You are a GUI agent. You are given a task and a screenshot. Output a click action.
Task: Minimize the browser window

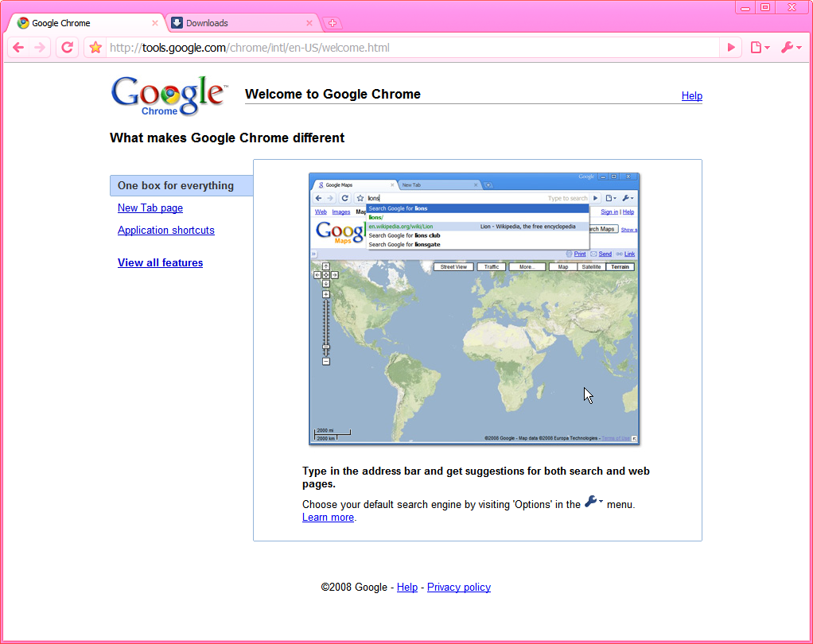(x=745, y=7)
